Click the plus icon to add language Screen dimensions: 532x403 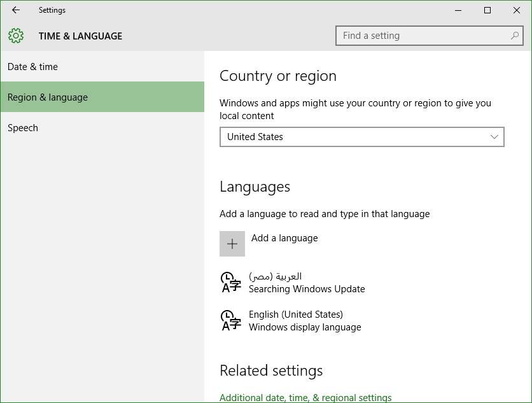pos(232,244)
